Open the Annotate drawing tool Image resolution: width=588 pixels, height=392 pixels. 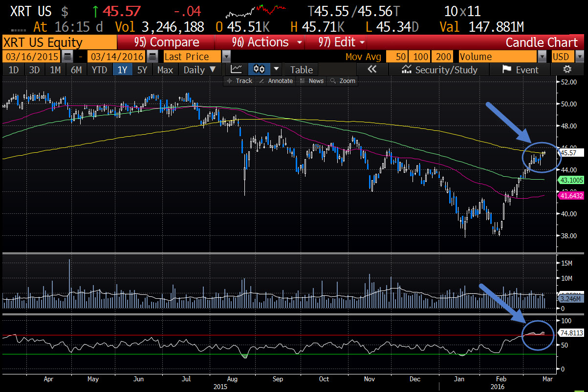[276, 81]
